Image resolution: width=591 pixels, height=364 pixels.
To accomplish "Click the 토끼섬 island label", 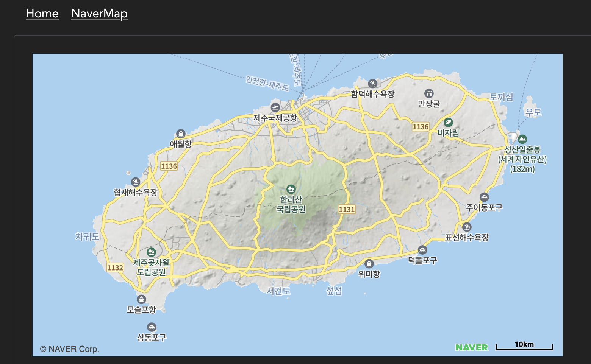I will click(502, 97).
